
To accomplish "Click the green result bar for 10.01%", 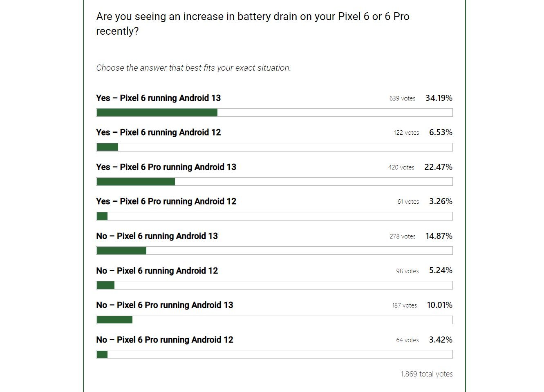I will point(114,320).
